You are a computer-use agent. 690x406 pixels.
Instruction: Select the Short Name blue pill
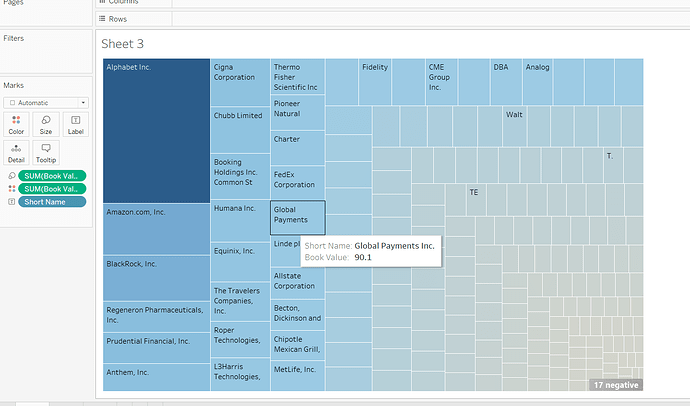pos(52,201)
